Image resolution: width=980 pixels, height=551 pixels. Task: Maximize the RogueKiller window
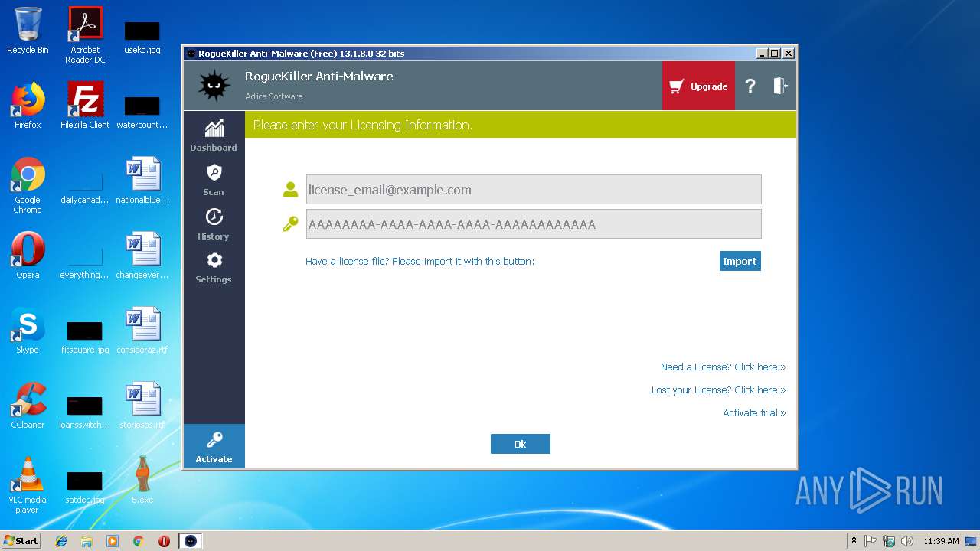pyautogui.click(x=775, y=54)
